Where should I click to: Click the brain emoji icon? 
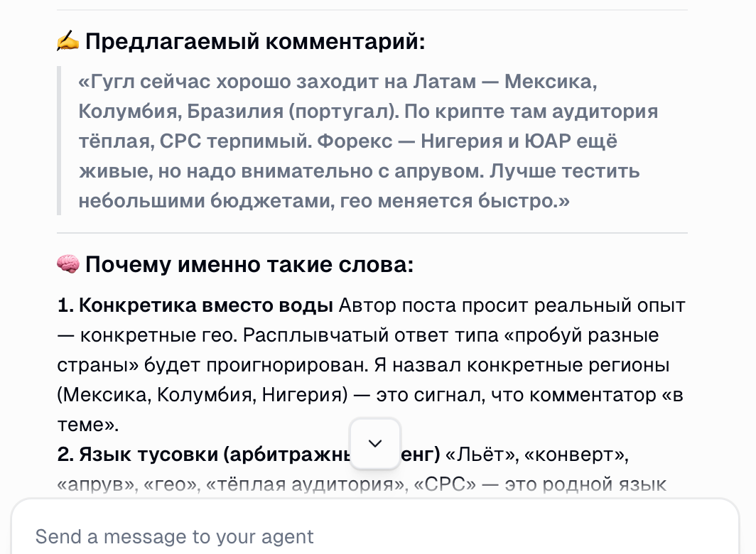(x=67, y=264)
